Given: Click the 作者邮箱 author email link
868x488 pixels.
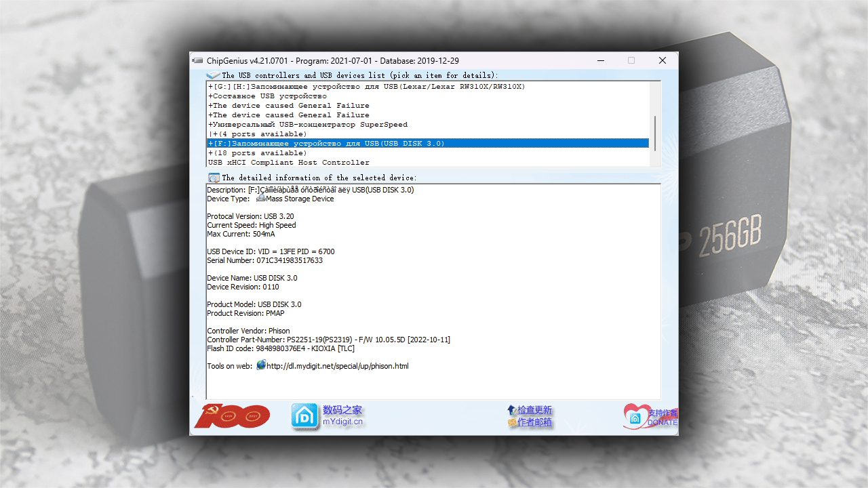Looking at the screenshot, I should tap(534, 422).
